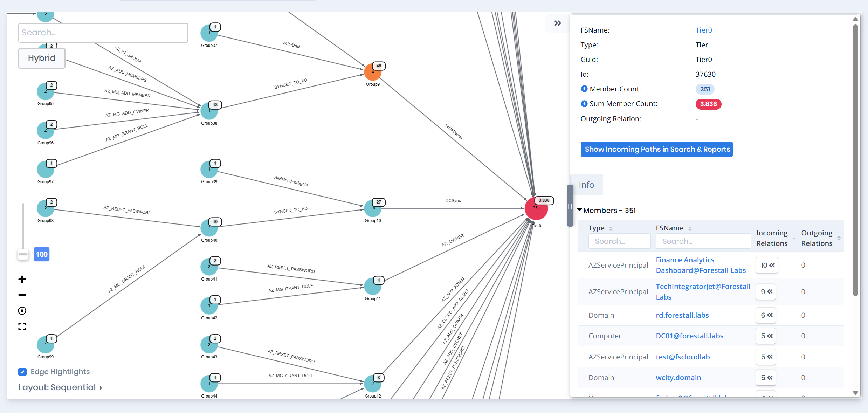Viewport: 868px width, 413px height.
Task: Expand the Layout: Sequential menu
Action: (60, 387)
